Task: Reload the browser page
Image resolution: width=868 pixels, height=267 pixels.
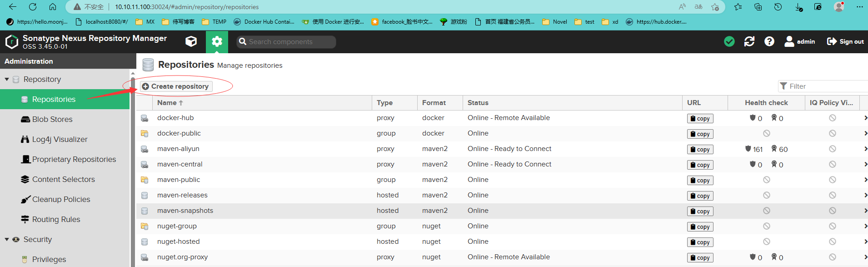Action: (33, 7)
